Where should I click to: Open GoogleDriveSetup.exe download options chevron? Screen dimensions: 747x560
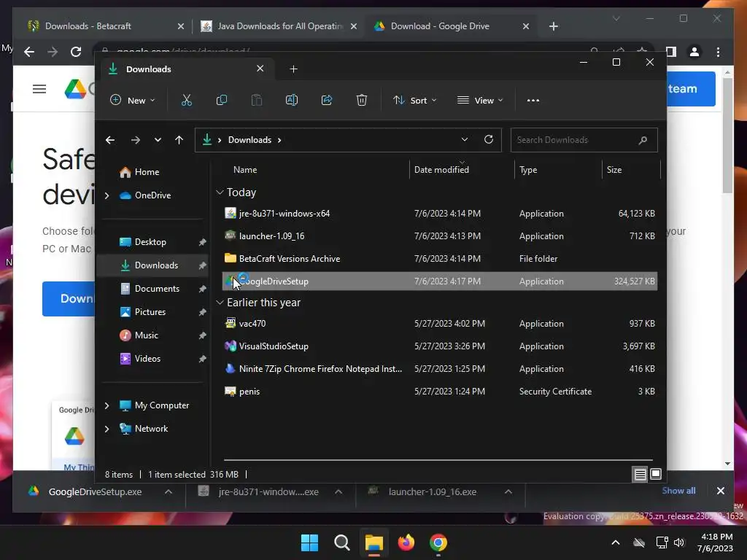pos(169,492)
